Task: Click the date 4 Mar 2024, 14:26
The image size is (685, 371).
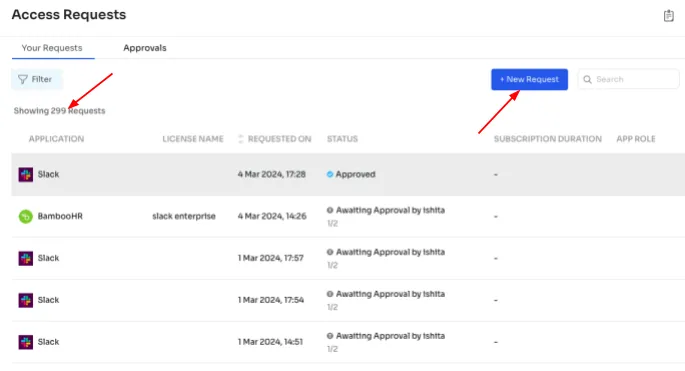Action: [x=272, y=216]
